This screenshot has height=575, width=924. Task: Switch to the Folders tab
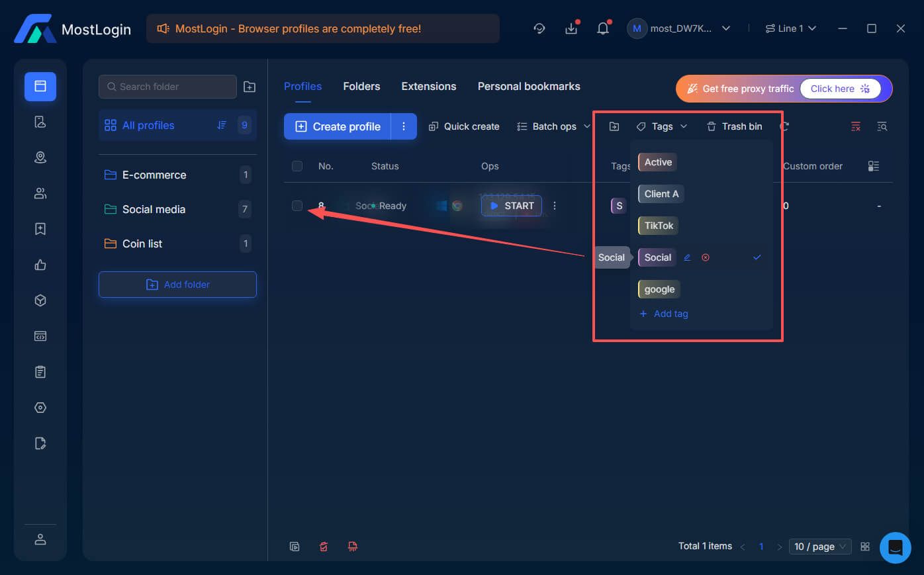(x=361, y=86)
